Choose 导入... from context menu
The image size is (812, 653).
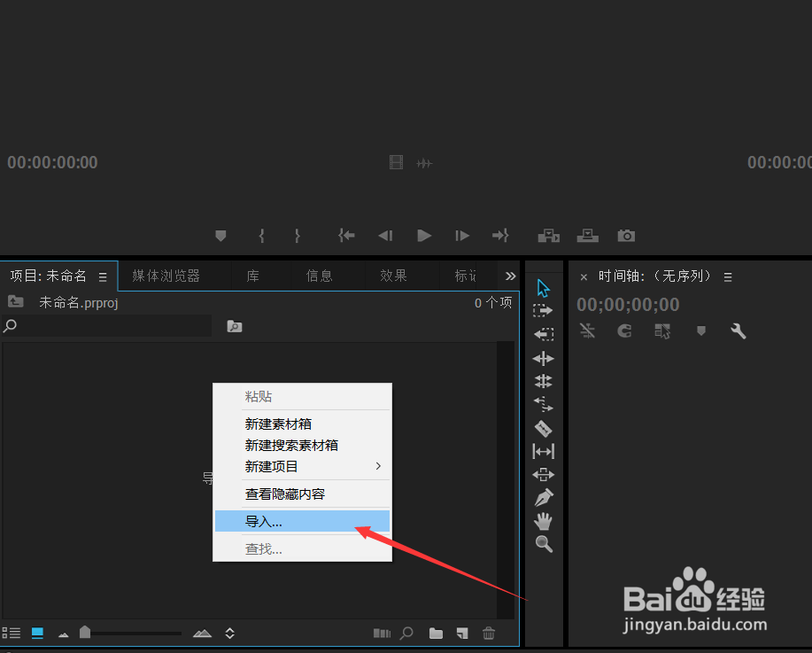point(303,521)
